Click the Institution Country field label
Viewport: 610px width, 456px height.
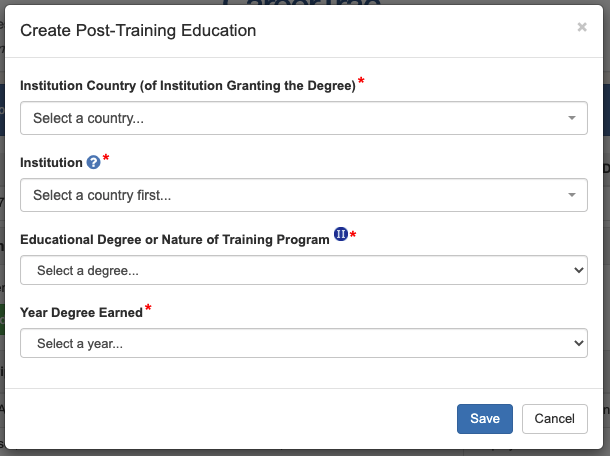point(187,86)
